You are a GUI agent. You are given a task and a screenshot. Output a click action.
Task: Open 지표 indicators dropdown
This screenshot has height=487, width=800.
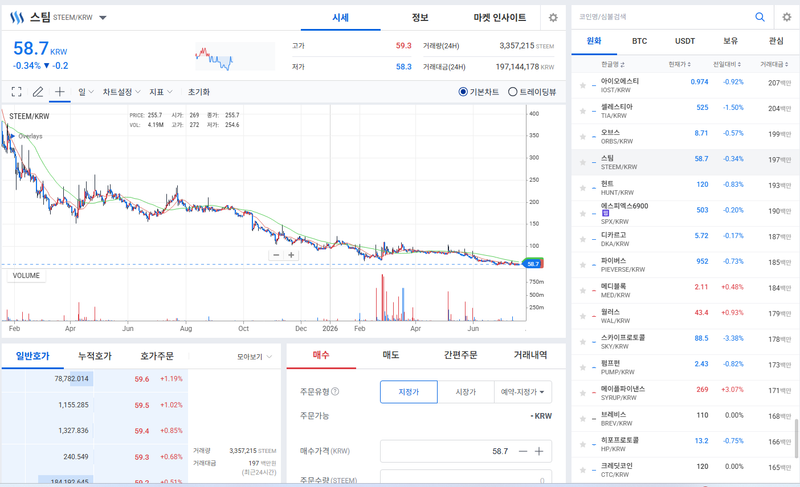161,92
